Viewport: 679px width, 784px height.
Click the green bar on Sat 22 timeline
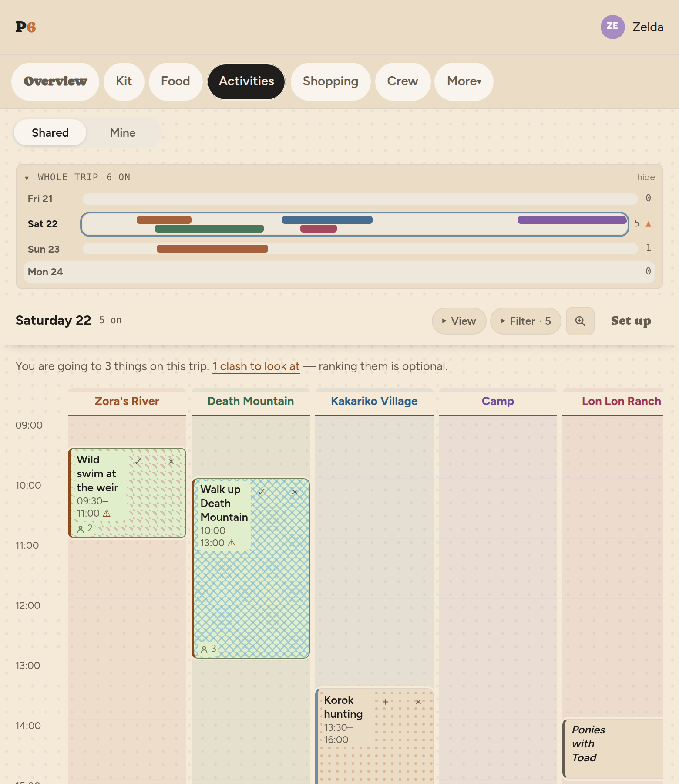pos(209,229)
